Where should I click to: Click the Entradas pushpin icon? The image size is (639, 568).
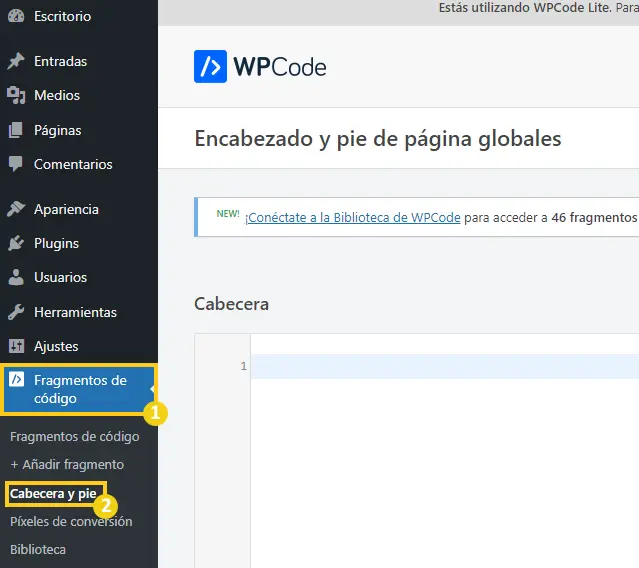coord(16,61)
